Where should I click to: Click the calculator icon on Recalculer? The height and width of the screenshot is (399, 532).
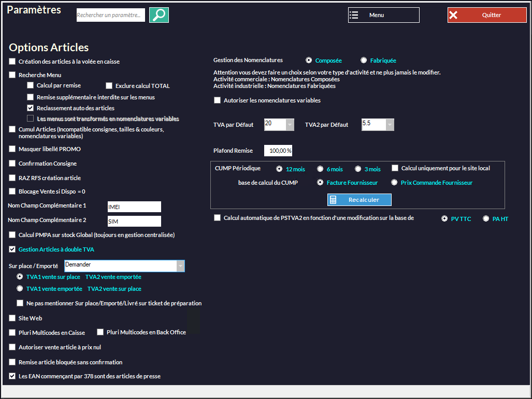click(x=334, y=200)
